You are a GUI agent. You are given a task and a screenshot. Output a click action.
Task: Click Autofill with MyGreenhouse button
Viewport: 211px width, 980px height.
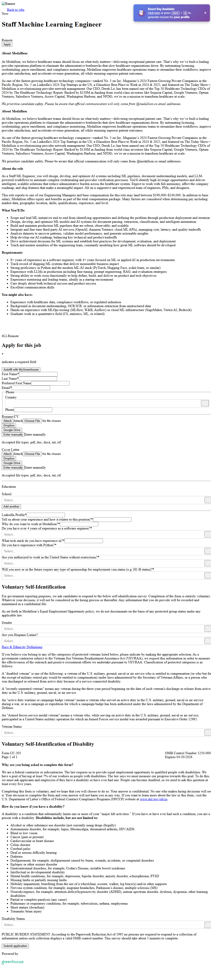21,369
